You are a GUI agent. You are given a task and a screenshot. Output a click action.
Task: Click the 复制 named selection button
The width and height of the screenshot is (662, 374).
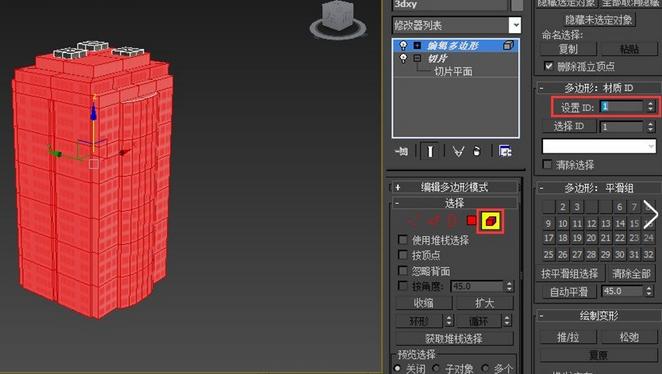click(x=568, y=49)
